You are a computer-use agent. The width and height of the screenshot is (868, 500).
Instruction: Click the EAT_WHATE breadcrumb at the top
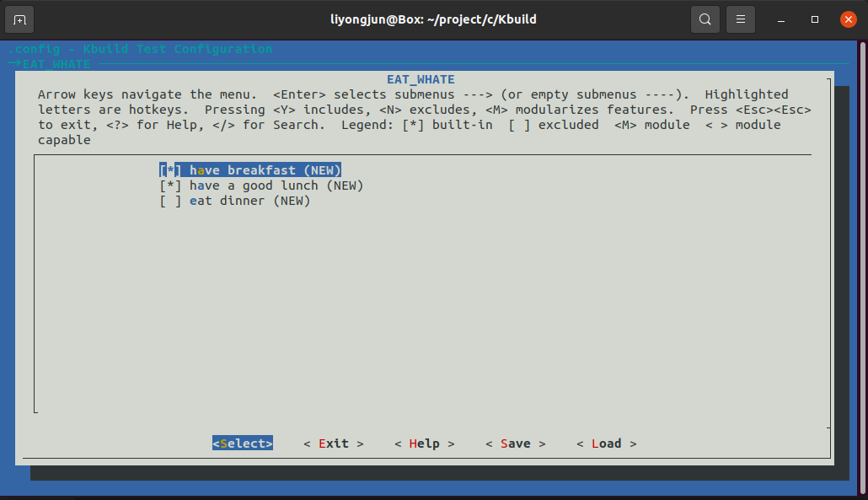[55, 63]
